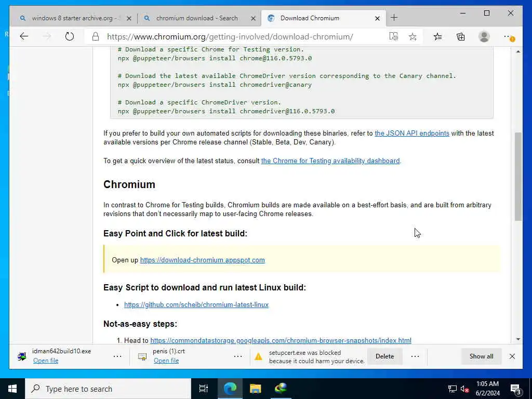Open 'the JSON API endpoints' link
Image resolution: width=532 pixels, height=399 pixels.
pos(412,134)
